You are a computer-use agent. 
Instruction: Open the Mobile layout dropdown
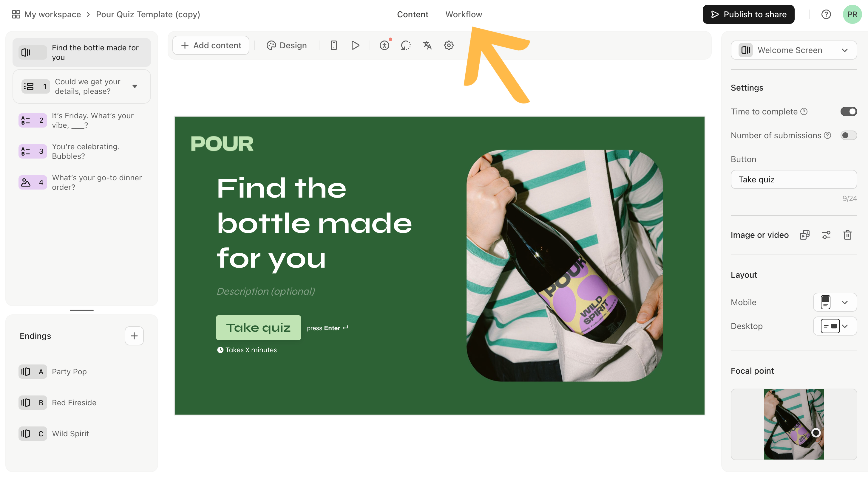coord(835,302)
